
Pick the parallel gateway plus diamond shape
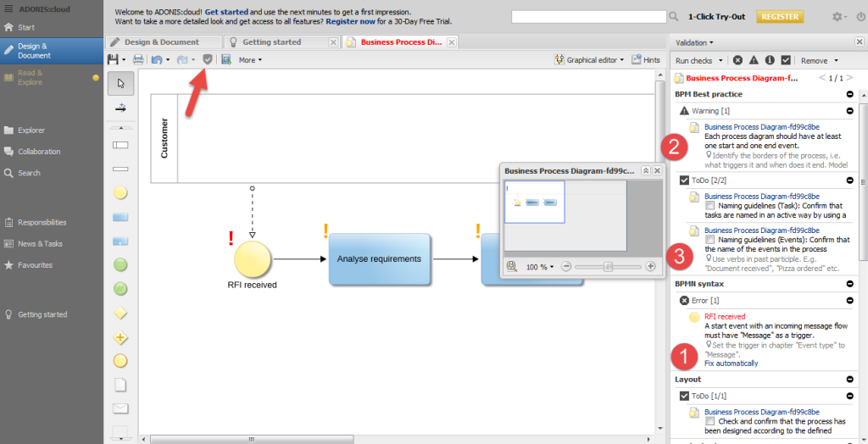(x=120, y=337)
